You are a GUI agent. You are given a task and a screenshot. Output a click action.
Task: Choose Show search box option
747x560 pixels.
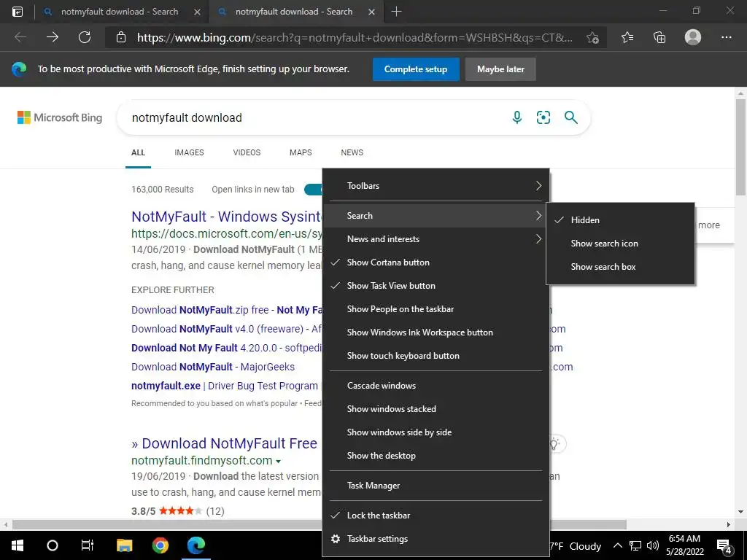tap(621, 267)
